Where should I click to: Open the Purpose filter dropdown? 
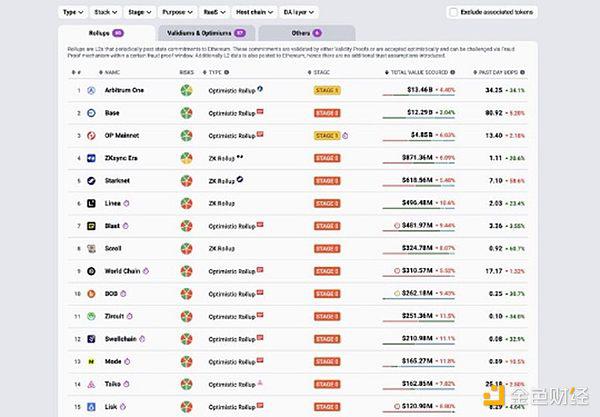point(177,12)
